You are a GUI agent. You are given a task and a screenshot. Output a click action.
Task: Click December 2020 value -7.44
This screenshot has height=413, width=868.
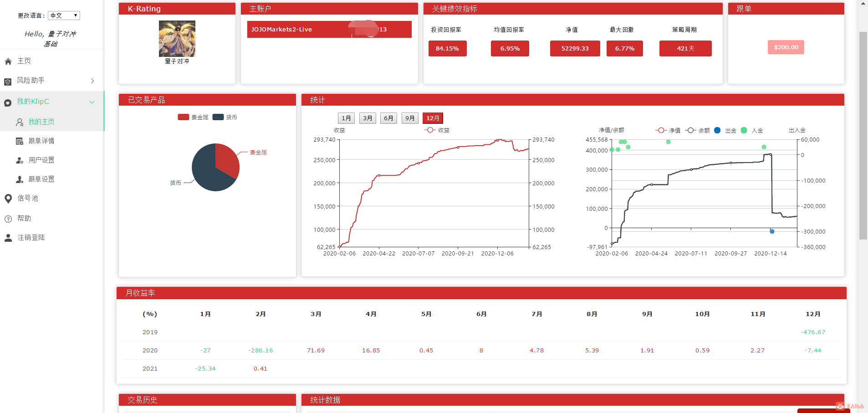[x=813, y=351]
